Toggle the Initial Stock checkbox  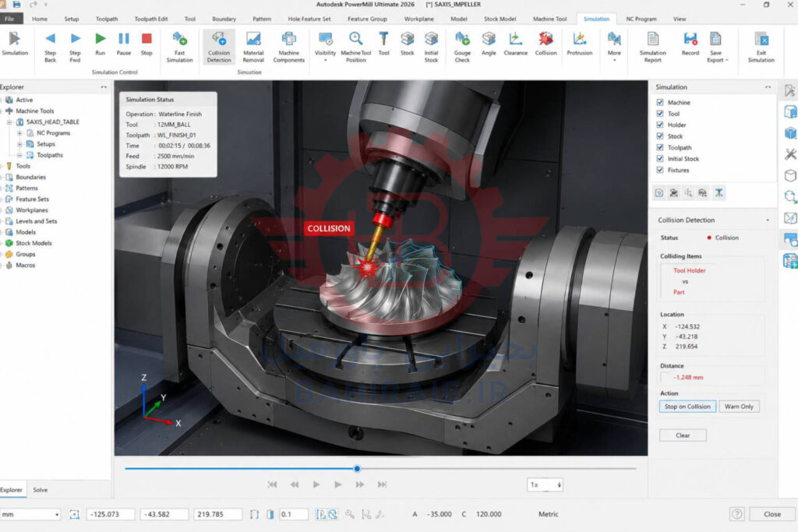coord(660,159)
